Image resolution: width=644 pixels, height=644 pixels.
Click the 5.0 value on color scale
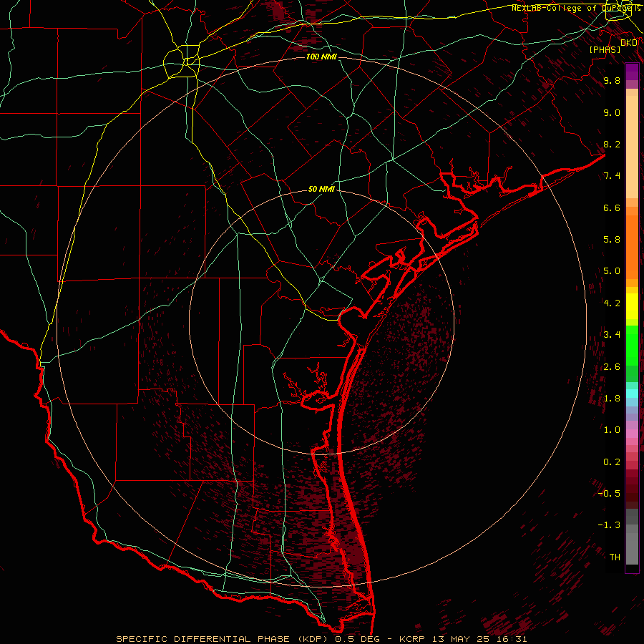click(612, 271)
